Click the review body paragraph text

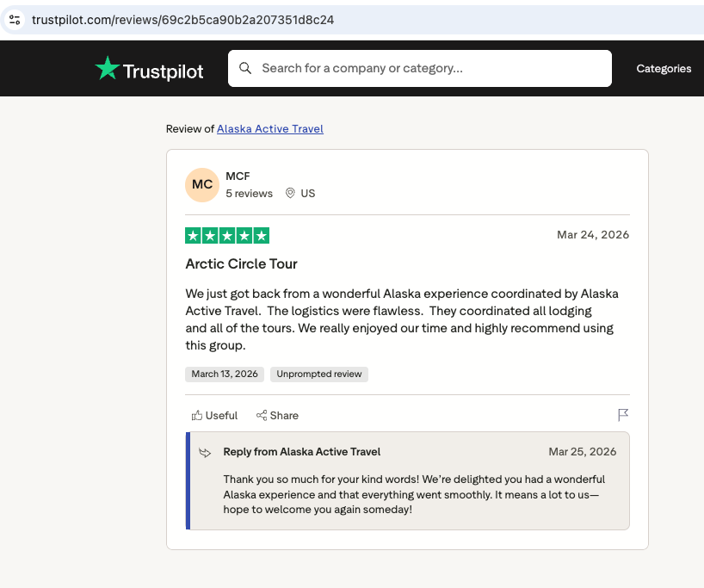click(x=402, y=319)
